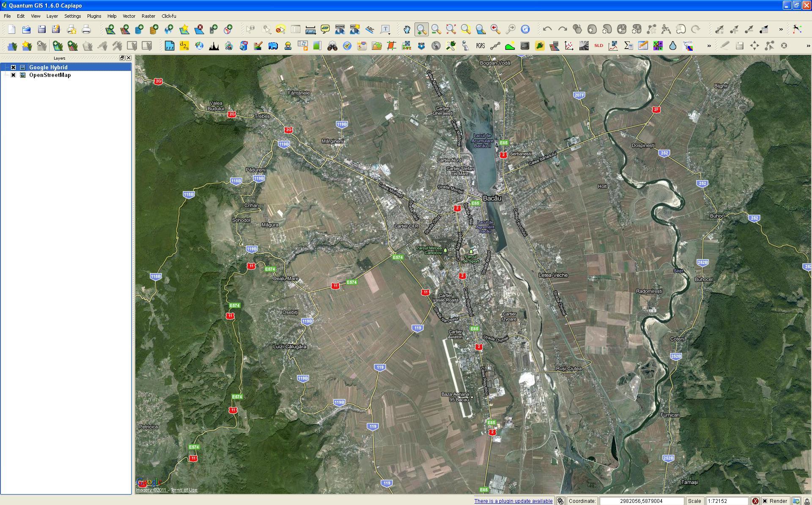Viewport: 812px width, 505px height.
Task: Open the SLD plugin
Action: pyautogui.click(x=598, y=46)
